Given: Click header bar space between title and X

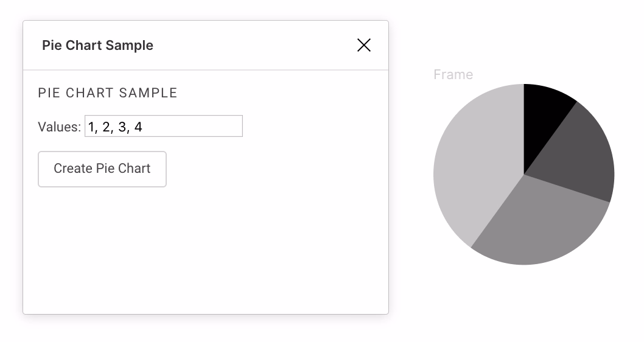Looking at the screenshot, I should click(256, 46).
